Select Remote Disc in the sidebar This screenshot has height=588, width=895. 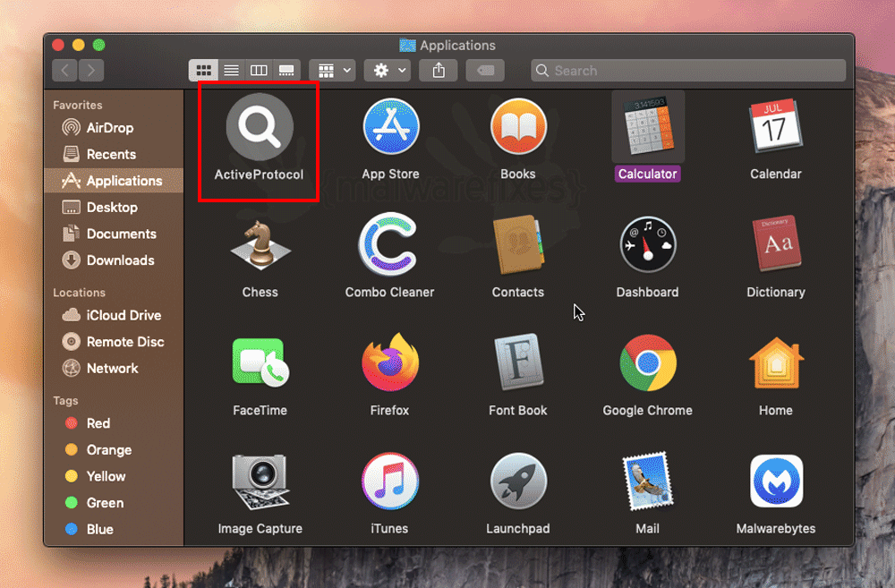[x=115, y=341]
